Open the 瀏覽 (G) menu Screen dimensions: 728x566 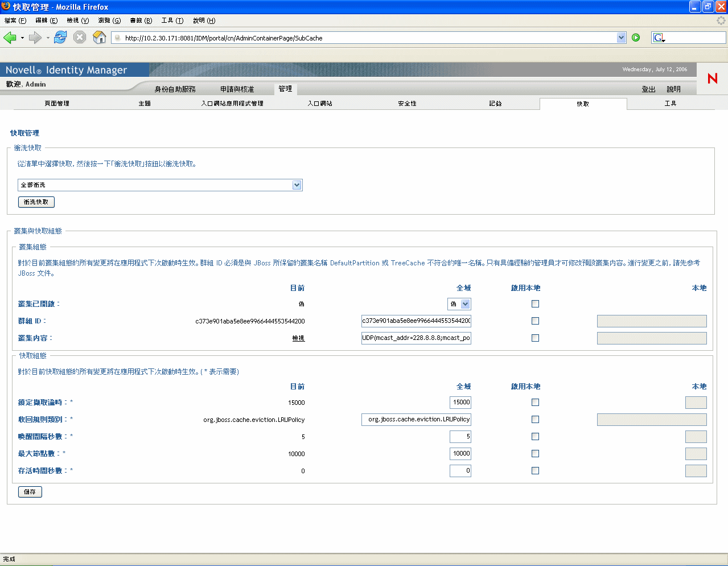(109, 20)
